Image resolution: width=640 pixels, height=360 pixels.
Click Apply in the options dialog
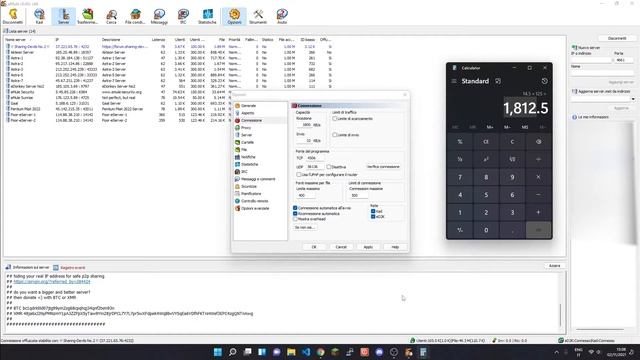point(368,247)
